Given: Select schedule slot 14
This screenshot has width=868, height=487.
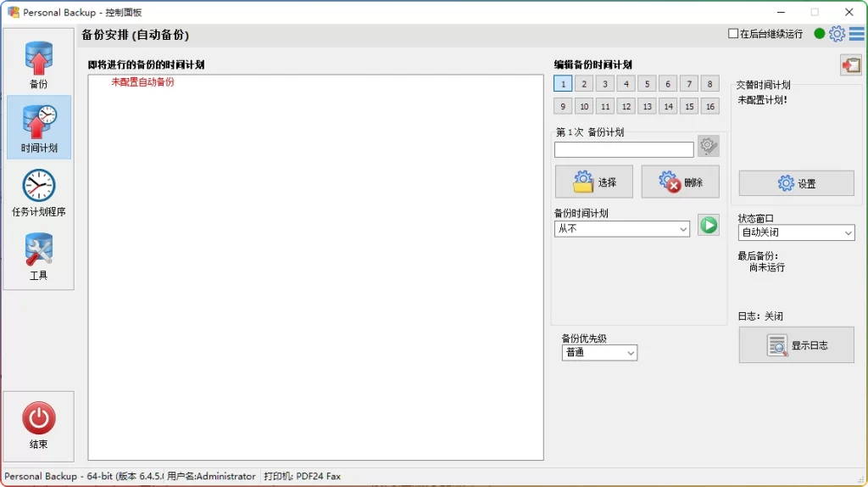Looking at the screenshot, I should pos(668,106).
